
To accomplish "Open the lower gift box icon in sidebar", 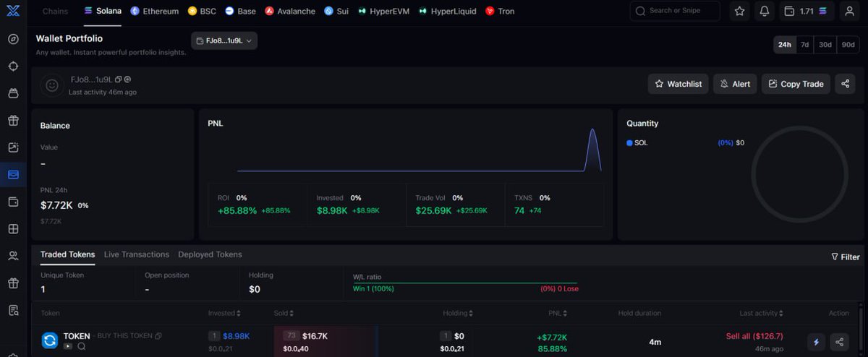I will pos(13,283).
